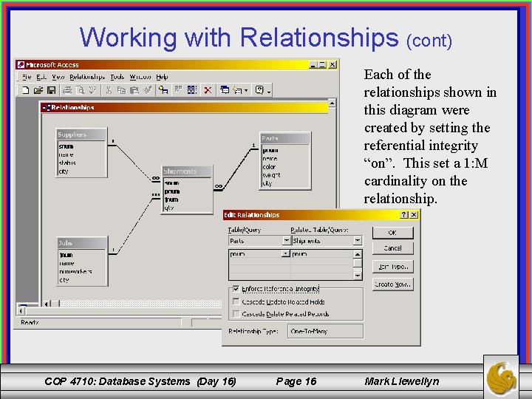Click the Cut scissors toolbar icon
Screen dimensions: 532x399
click(109, 90)
